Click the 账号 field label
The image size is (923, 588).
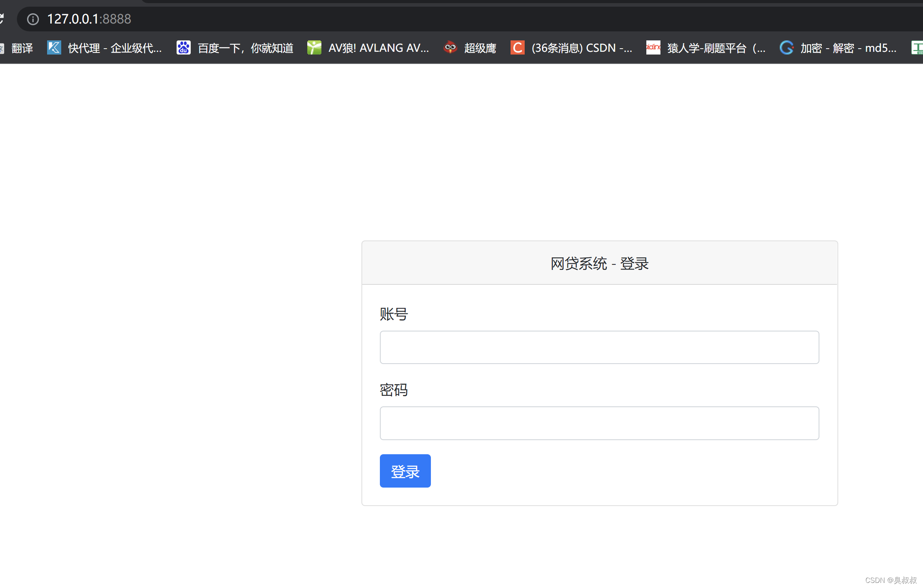point(394,314)
